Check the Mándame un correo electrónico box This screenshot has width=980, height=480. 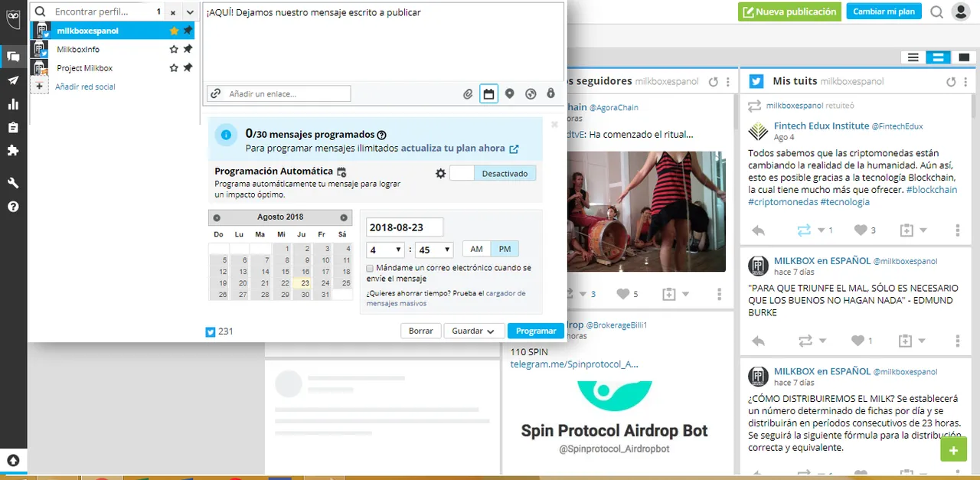[370, 269]
